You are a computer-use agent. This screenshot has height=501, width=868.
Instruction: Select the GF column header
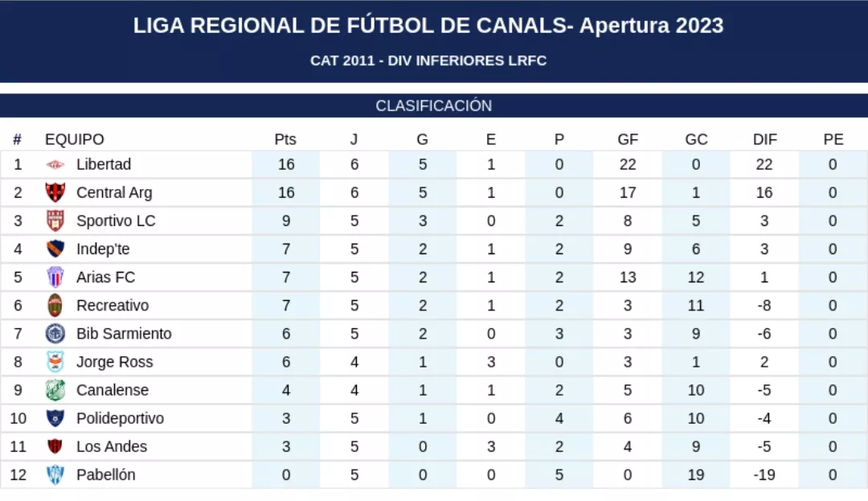tap(628, 139)
